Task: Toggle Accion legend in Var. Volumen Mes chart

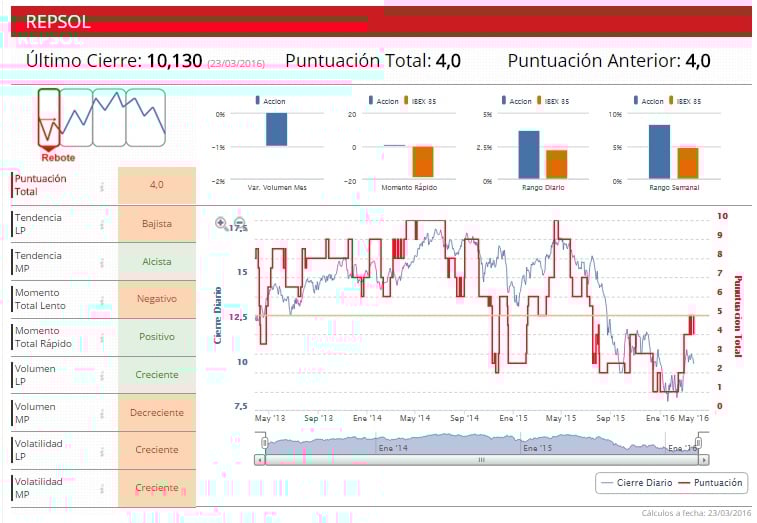Action: pyautogui.click(x=270, y=101)
